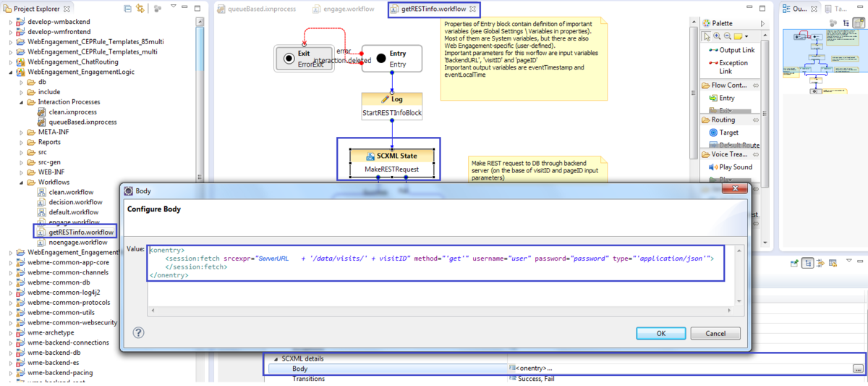The width and height of the screenshot is (868, 386).
Task: Toggle the Outline overview mode icon
Action: (x=859, y=22)
